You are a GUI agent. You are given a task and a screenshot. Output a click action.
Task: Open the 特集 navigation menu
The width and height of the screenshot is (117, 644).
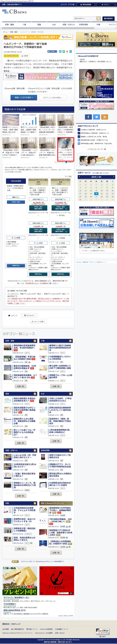click(x=98, y=25)
